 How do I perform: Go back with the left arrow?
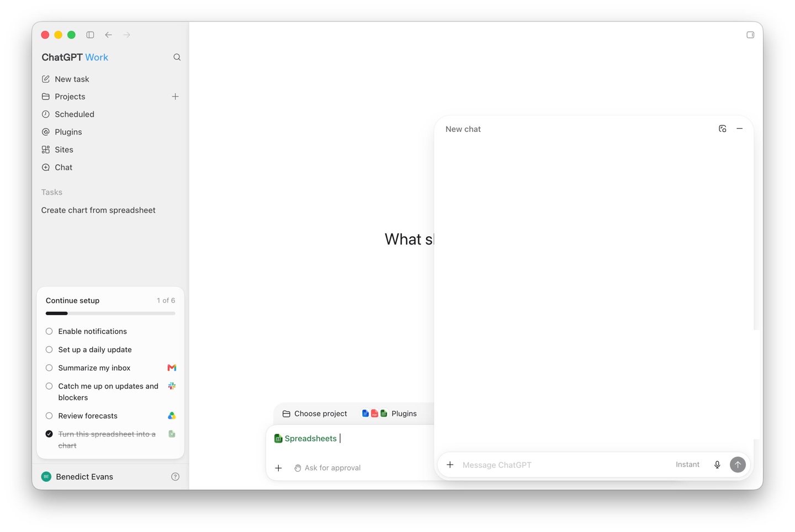[109, 35]
